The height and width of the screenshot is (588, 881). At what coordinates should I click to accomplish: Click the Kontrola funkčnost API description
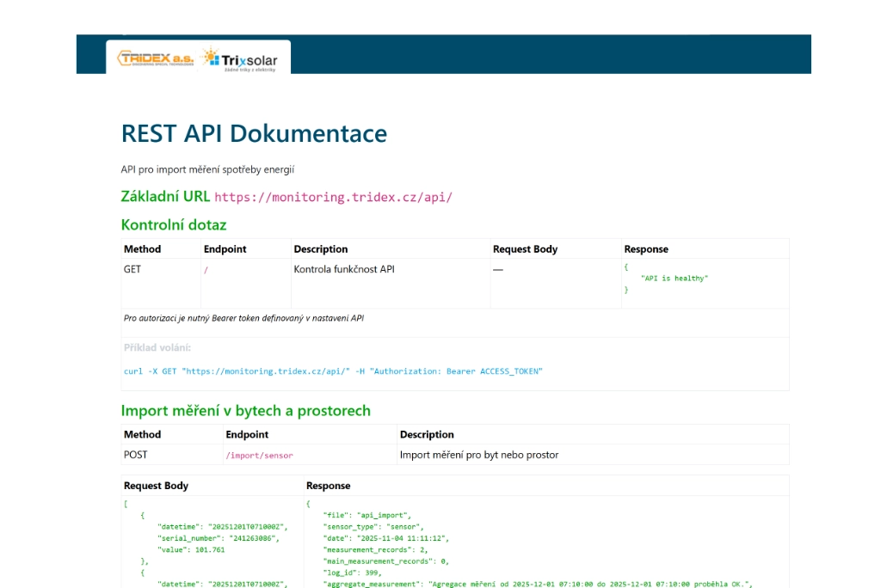[x=344, y=269]
